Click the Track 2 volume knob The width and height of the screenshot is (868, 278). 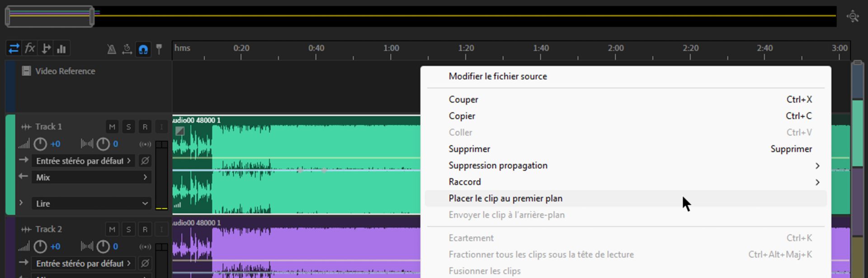[x=40, y=247]
